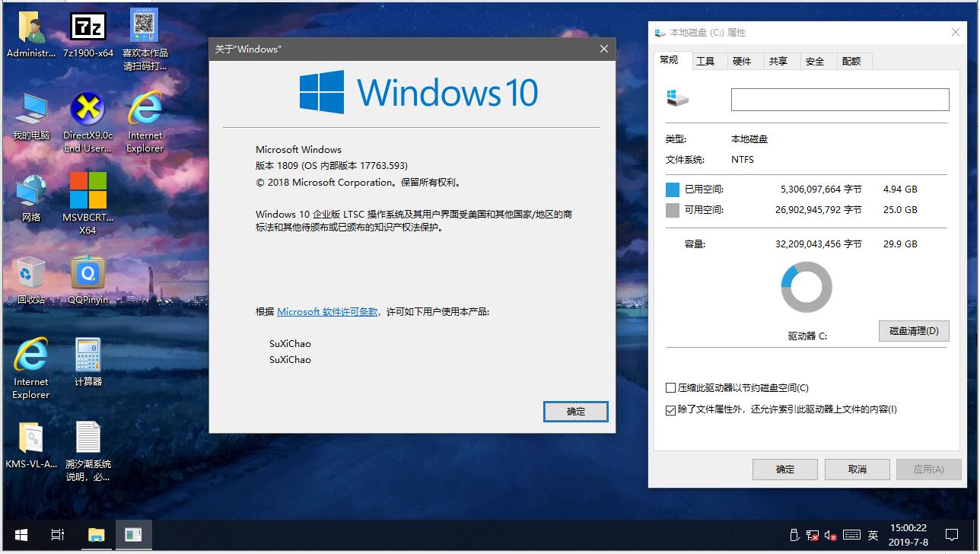Image resolution: width=980 pixels, height=554 pixels.
Task: Open Task View on the taskbar
Action: [58, 535]
